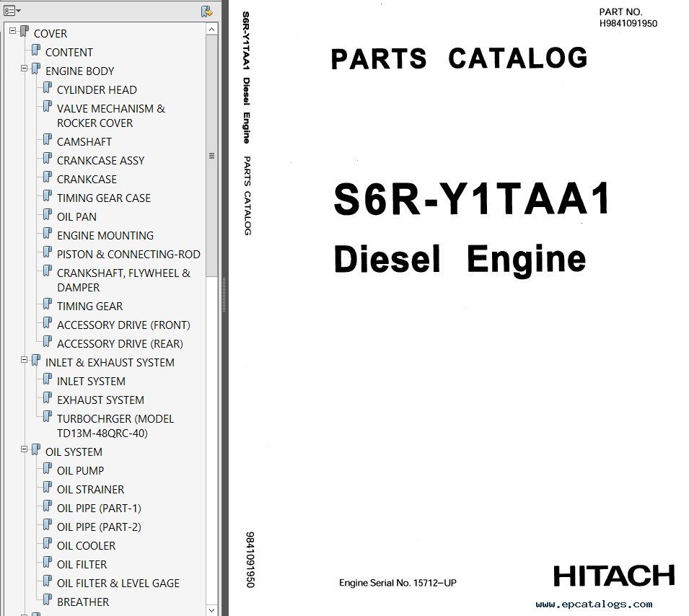Screen dimensions: 689x616
Task: Collapse the COVER bookmark node
Action: click(13, 31)
